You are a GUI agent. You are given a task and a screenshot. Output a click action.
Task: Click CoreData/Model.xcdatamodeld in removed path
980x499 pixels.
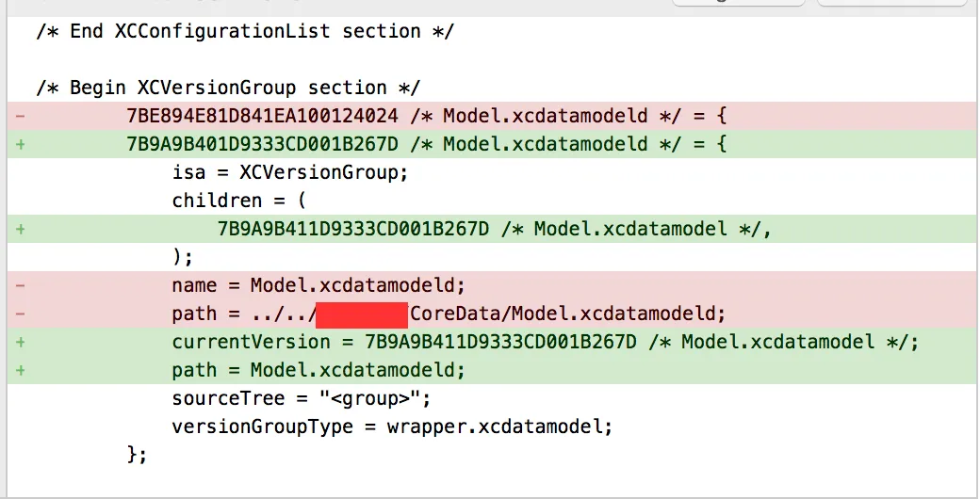[567, 314]
